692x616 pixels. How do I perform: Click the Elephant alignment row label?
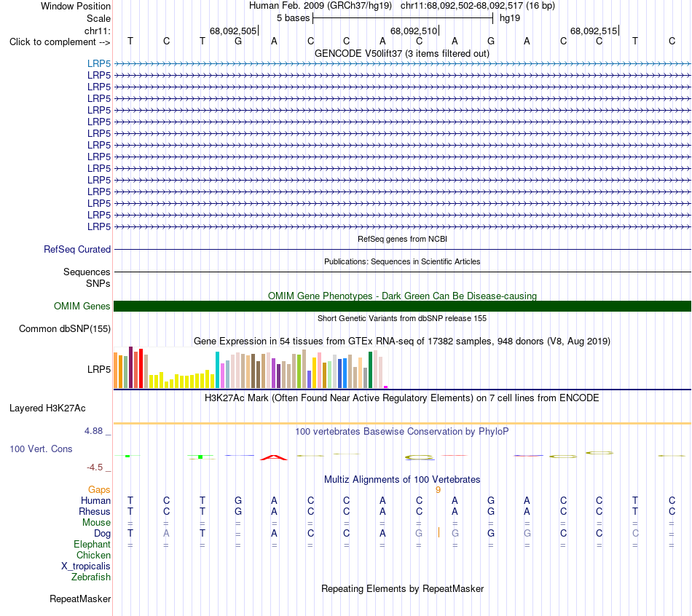pos(93,545)
